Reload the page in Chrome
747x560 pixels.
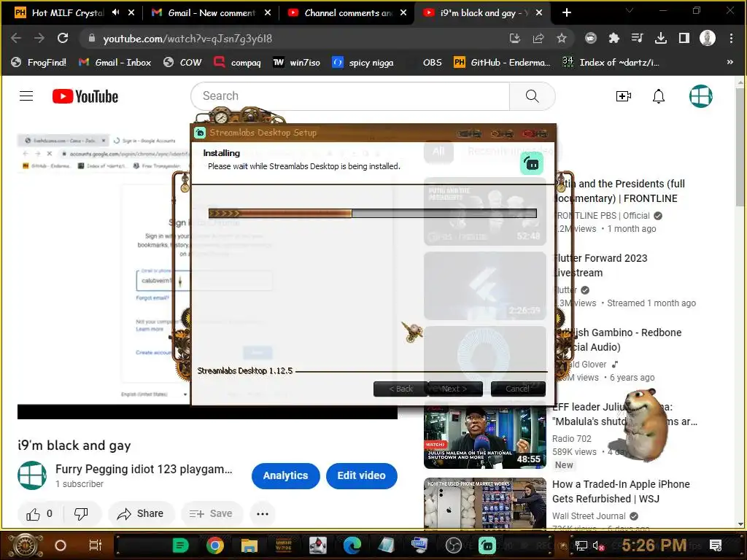click(x=63, y=38)
